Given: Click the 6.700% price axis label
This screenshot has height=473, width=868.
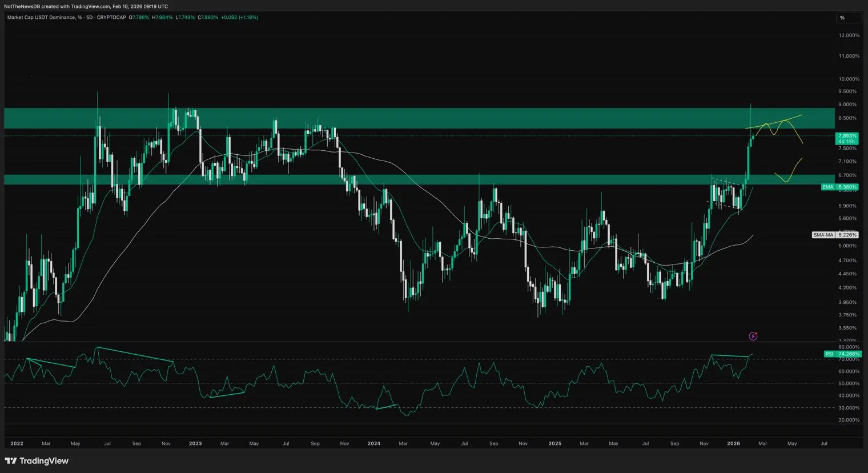Looking at the screenshot, I should [x=847, y=175].
